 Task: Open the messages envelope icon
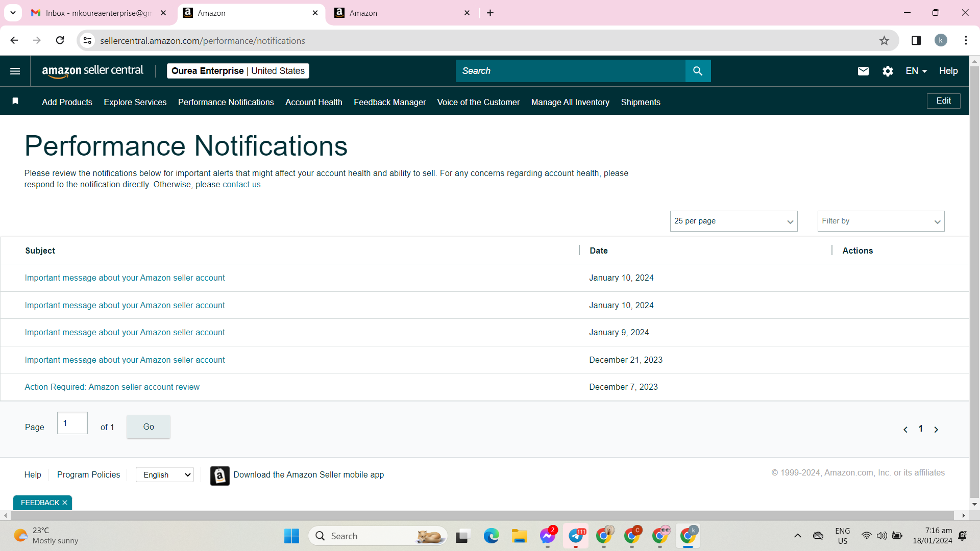863,71
